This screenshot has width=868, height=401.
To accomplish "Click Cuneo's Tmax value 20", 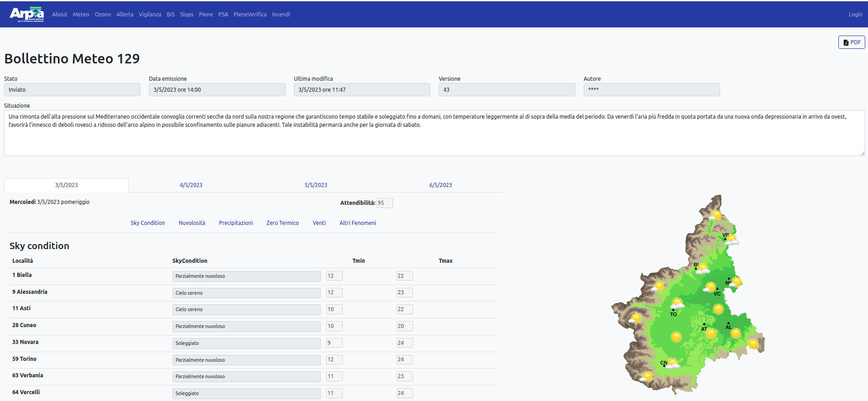I will tap(405, 326).
